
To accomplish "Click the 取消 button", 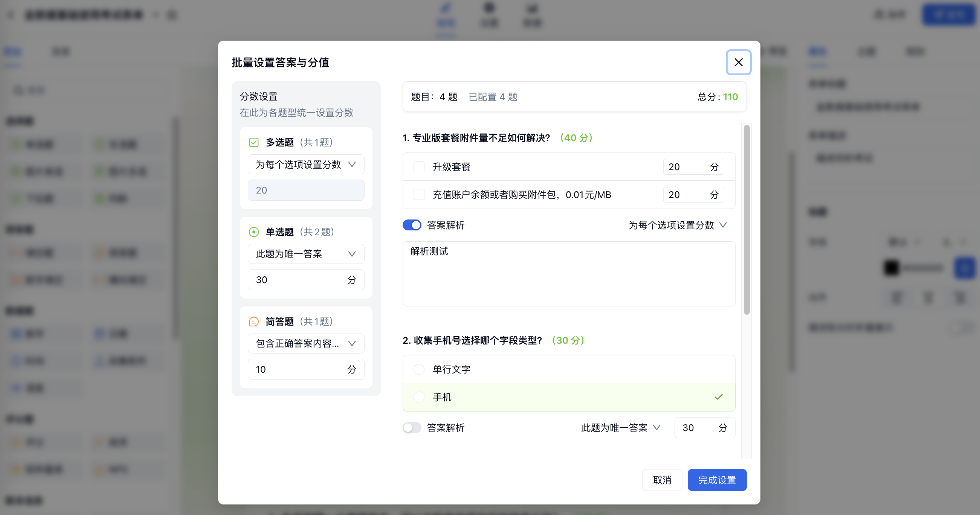I will [x=662, y=480].
